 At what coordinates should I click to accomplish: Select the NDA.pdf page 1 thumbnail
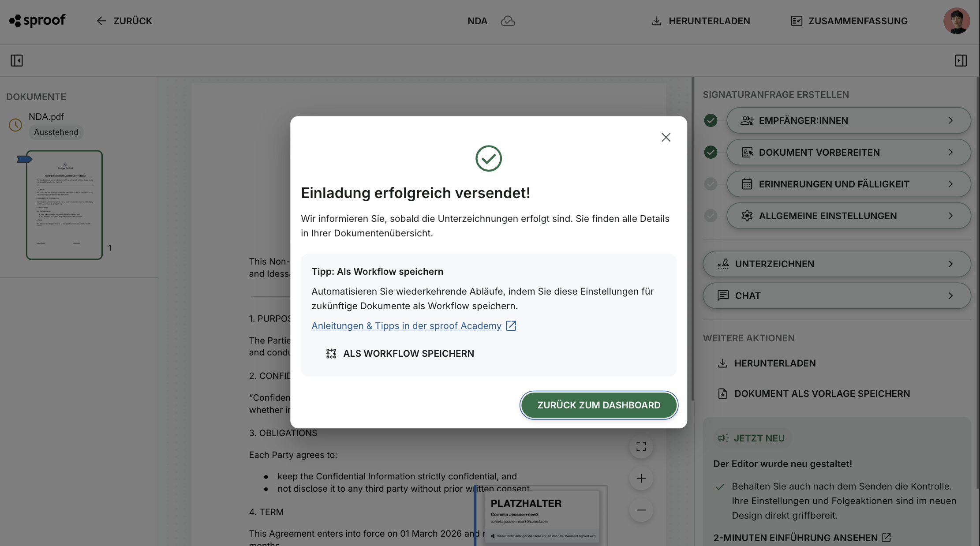pyautogui.click(x=64, y=205)
